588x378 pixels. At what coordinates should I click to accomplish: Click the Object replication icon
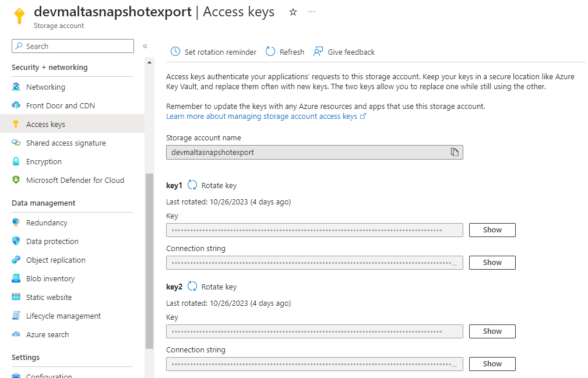(x=16, y=260)
